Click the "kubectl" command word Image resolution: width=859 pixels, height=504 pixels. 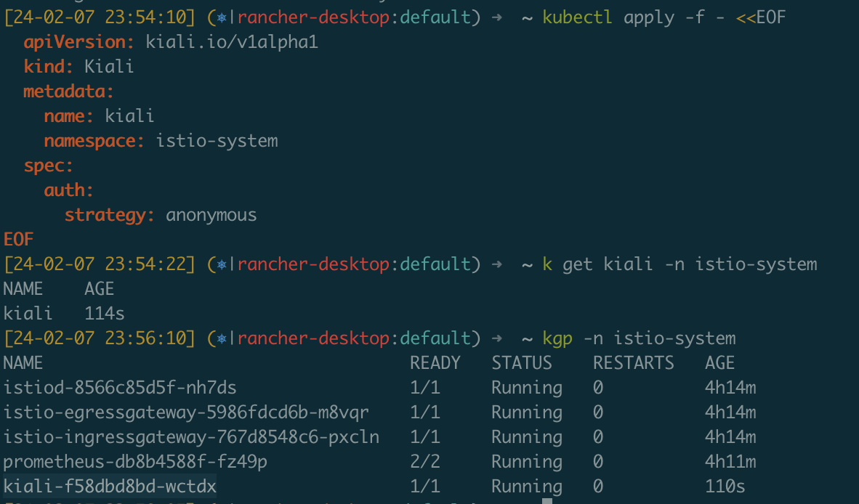click(578, 17)
